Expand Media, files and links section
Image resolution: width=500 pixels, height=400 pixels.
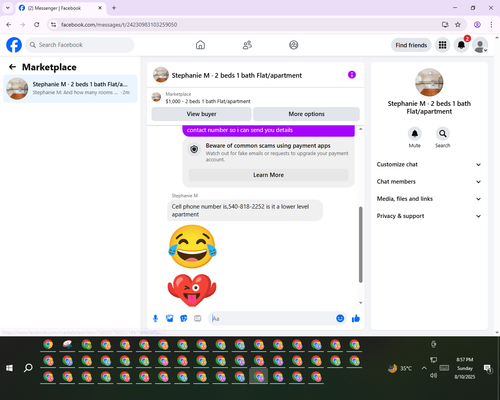point(429,199)
